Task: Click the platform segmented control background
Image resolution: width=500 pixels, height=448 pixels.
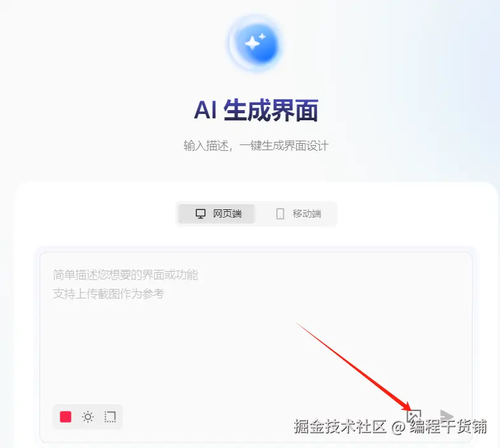Action: tap(257, 214)
